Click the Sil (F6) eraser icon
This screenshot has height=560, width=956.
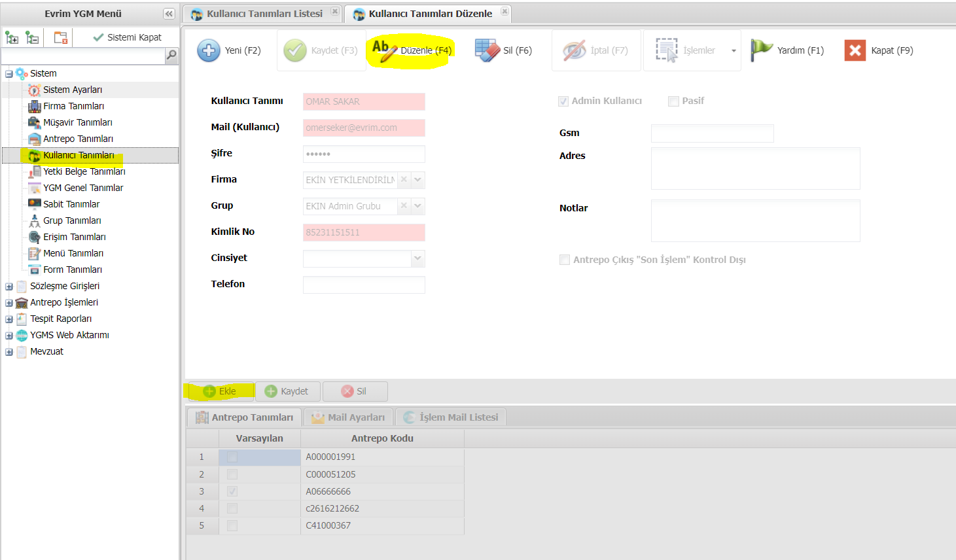pos(487,50)
